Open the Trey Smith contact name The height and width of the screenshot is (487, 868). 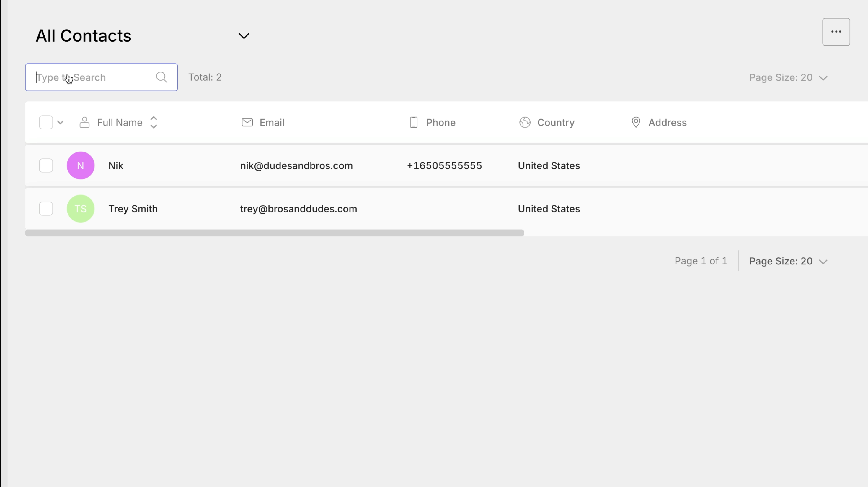(x=133, y=209)
